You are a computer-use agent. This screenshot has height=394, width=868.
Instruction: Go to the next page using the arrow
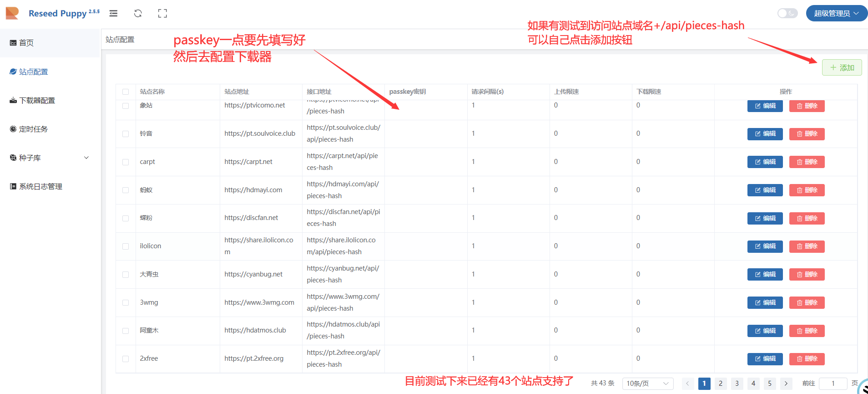click(x=786, y=384)
